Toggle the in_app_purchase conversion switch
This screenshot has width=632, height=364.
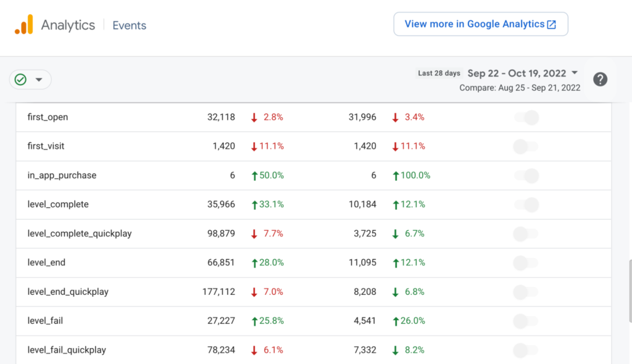[526, 176]
